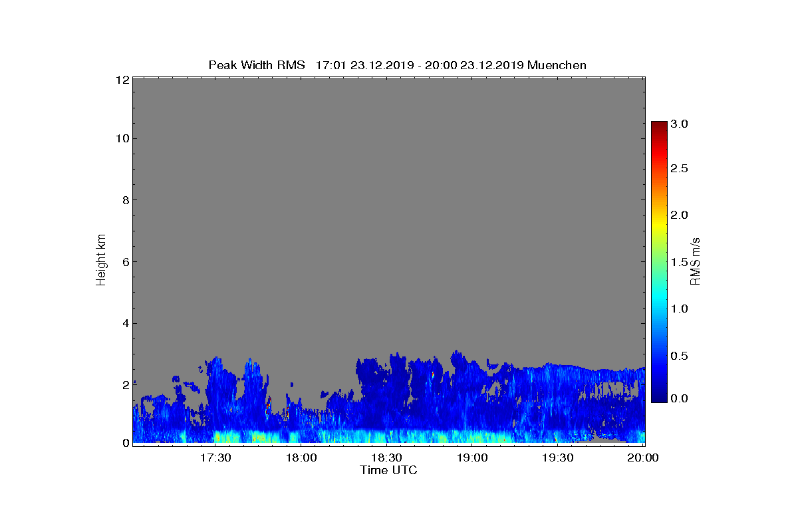Click the colorbar value 2.0

[x=679, y=215]
